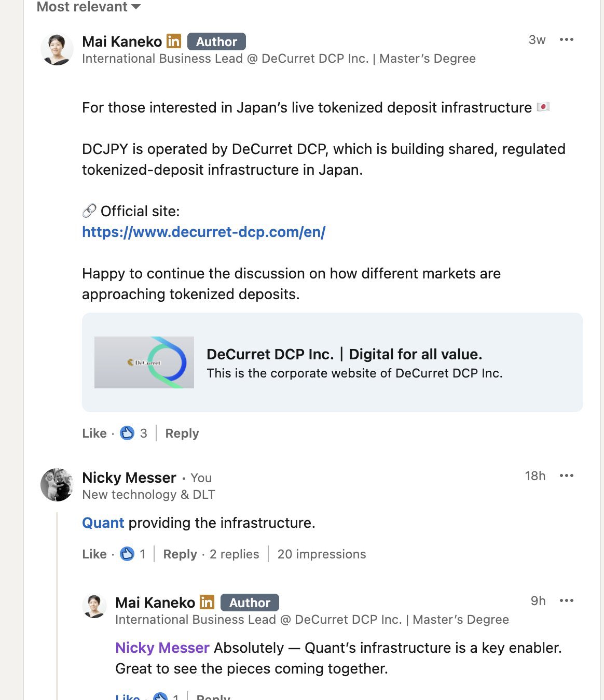Open the Quant mention link
This screenshot has width=604, height=700.
tap(103, 523)
